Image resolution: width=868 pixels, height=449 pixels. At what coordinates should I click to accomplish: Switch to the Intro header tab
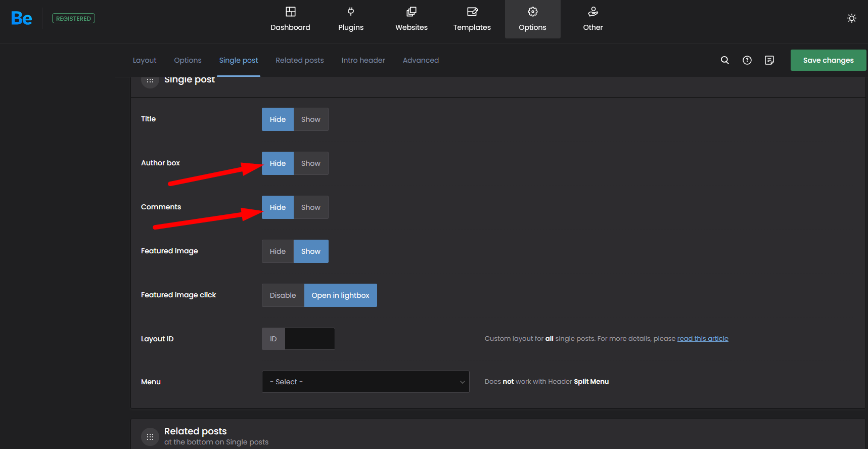click(363, 60)
